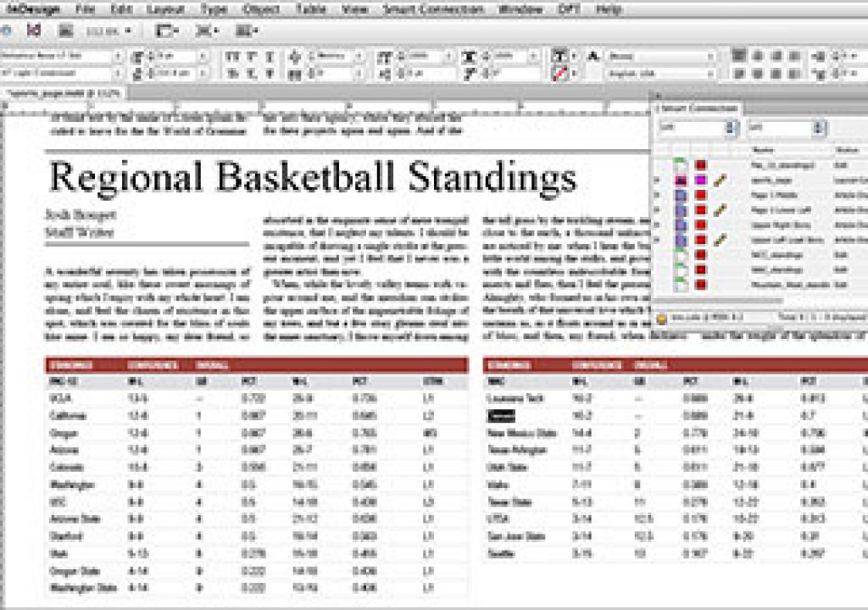Click the skew (false italic) icon

pos(470,73)
